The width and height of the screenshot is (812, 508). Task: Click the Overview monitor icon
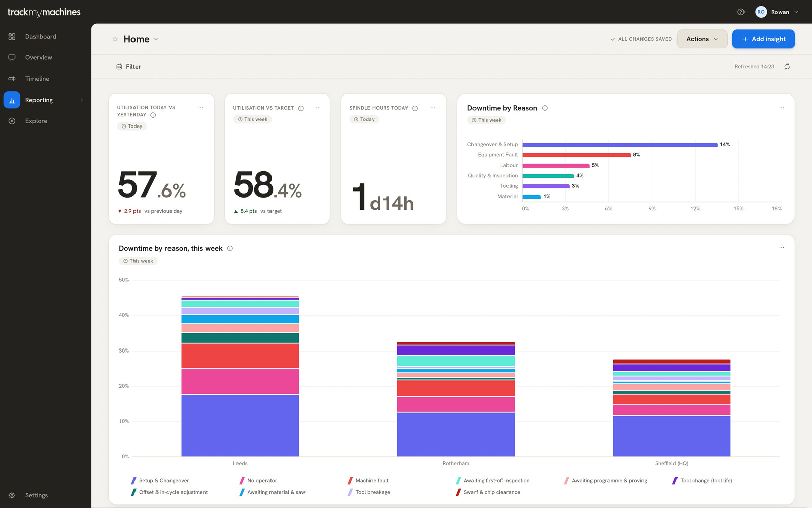point(12,57)
